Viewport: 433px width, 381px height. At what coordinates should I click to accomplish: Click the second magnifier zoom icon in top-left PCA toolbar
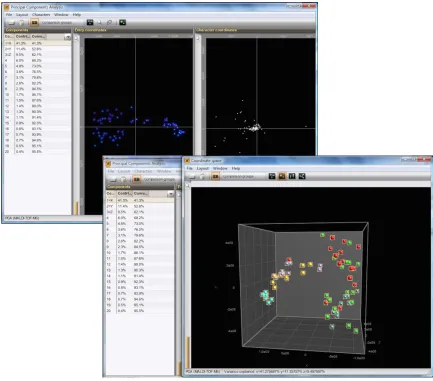109,23
